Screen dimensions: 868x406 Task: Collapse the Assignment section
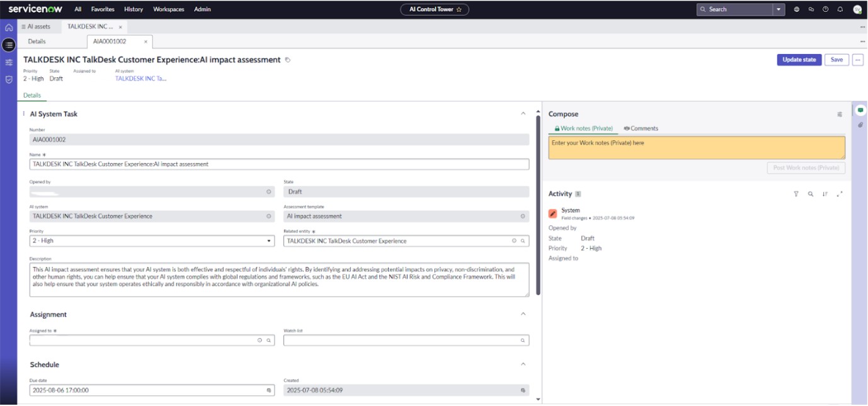523,314
